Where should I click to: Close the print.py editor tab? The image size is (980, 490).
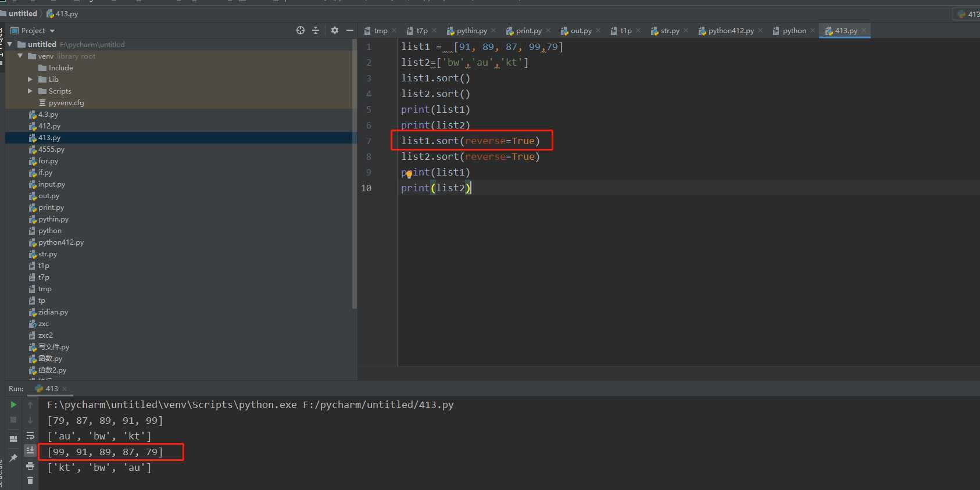[x=548, y=30]
